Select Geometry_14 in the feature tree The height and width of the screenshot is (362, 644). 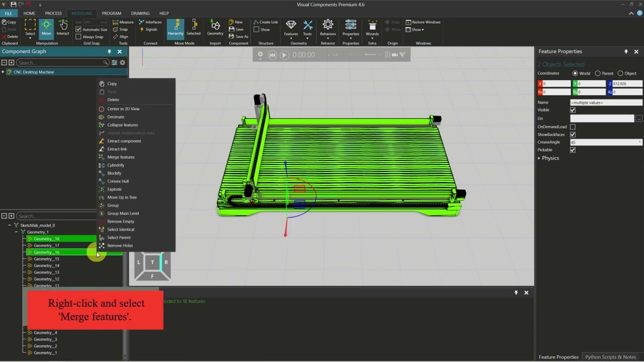pos(46,265)
